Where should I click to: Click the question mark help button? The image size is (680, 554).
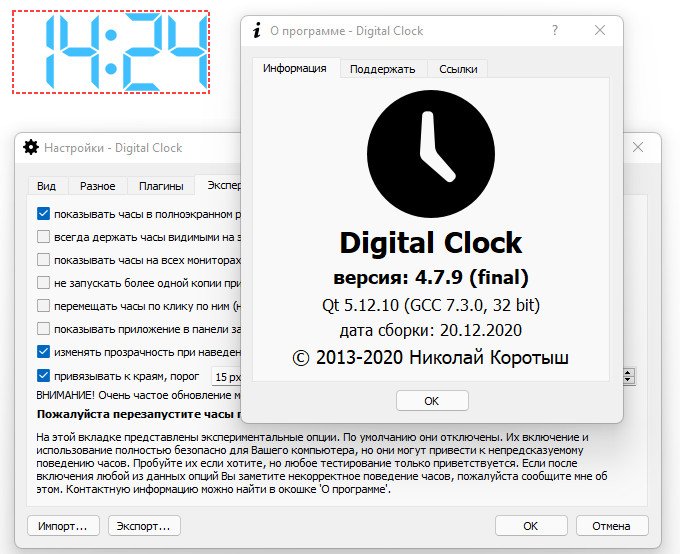pyautogui.click(x=555, y=30)
